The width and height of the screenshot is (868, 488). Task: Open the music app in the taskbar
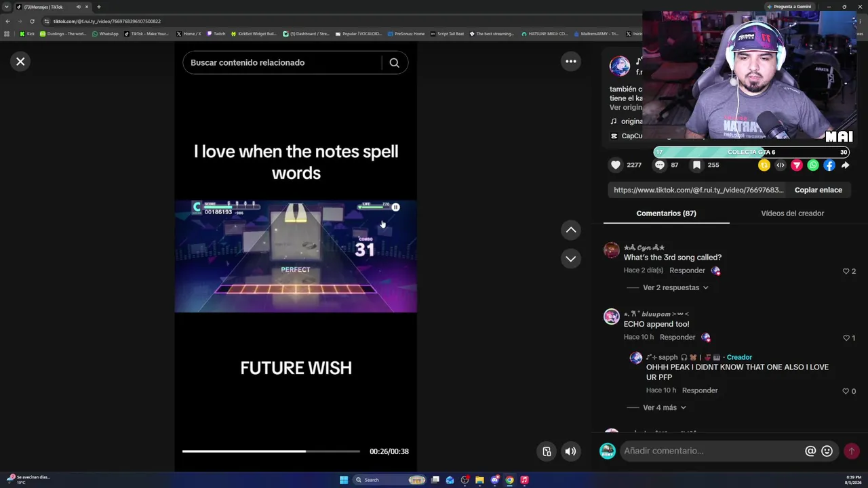524,480
